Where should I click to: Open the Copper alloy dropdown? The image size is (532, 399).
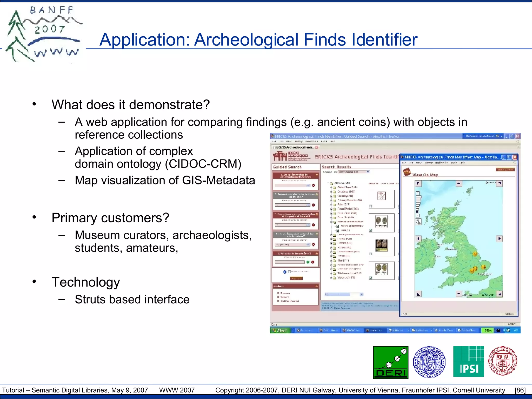point(292,244)
